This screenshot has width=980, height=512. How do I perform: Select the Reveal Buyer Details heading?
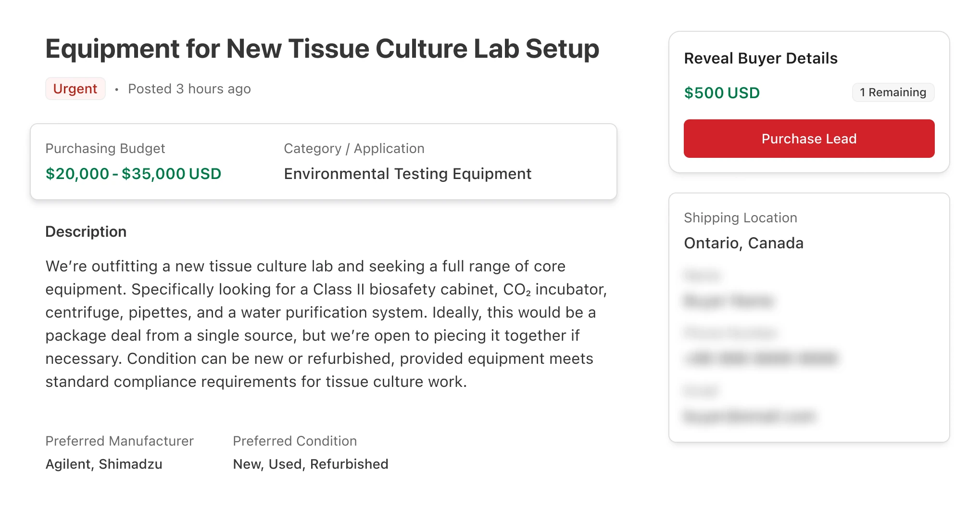pyautogui.click(x=761, y=58)
